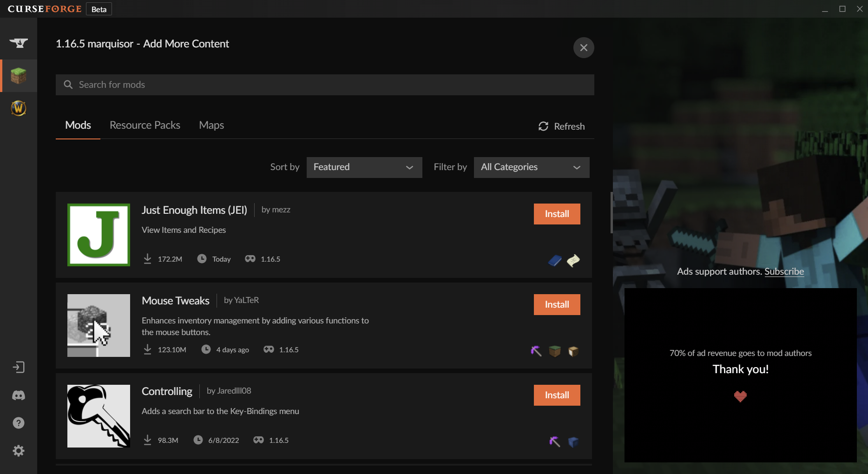Click the "98.3M" download count
This screenshot has height=474, width=868.
point(168,441)
